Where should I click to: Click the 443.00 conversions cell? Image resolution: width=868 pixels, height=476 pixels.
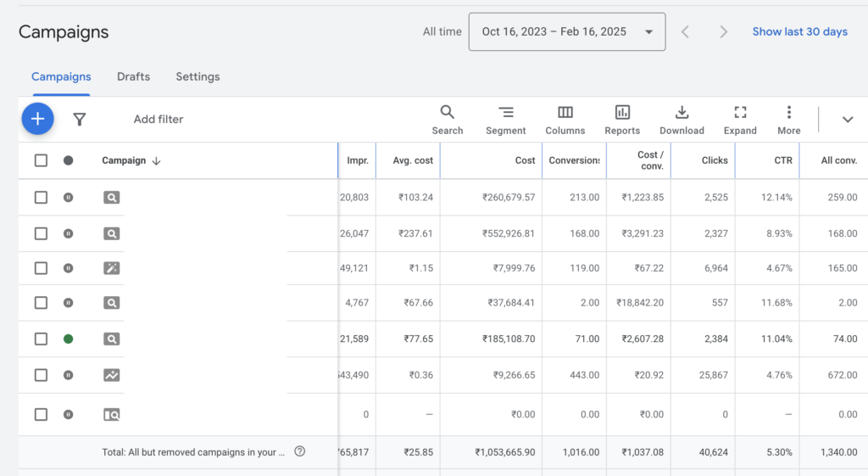(584, 374)
